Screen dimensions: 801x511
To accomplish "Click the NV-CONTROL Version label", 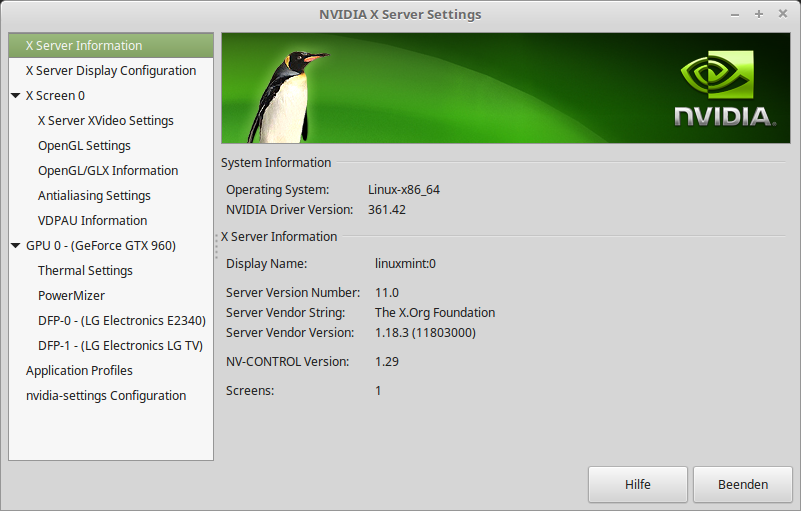I will (x=288, y=362).
